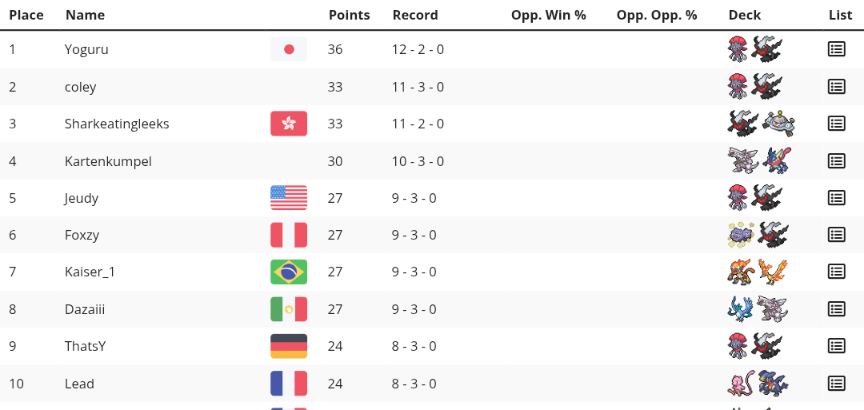Open Dazaiii's list icon
The height and width of the screenshot is (410, 864).
(837, 309)
